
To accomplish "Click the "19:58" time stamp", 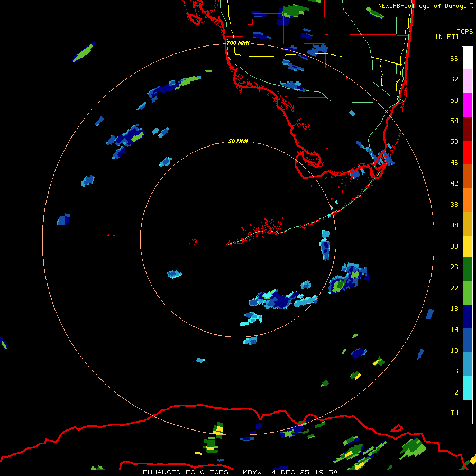I will point(326,472).
